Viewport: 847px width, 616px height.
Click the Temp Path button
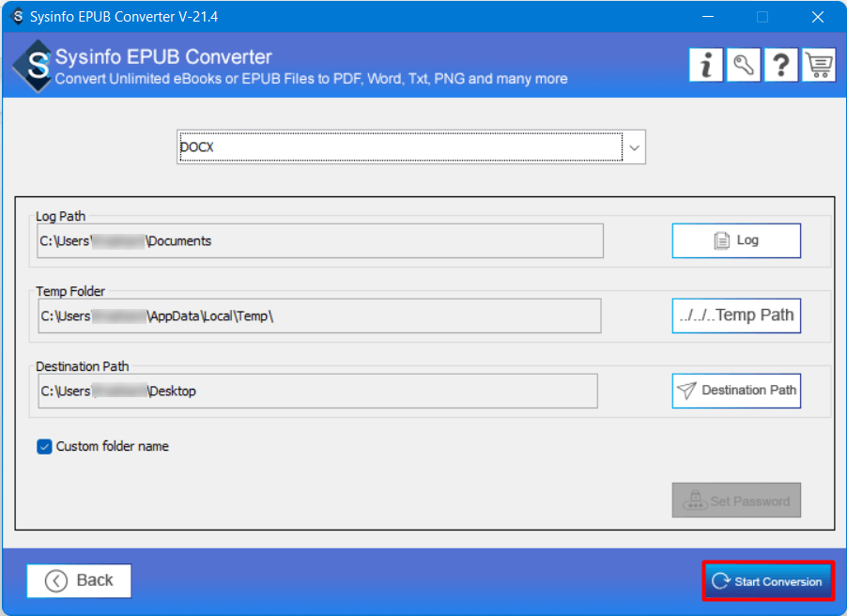(x=736, y=316)
